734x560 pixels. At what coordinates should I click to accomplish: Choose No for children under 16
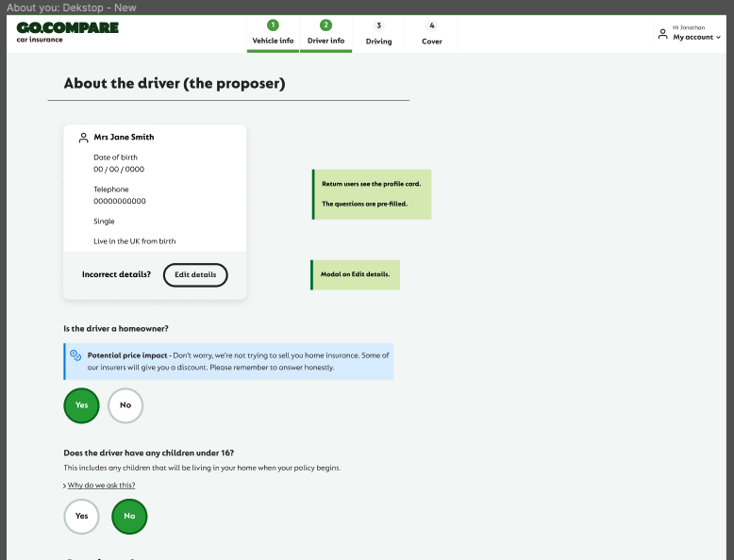pos(129,516)
